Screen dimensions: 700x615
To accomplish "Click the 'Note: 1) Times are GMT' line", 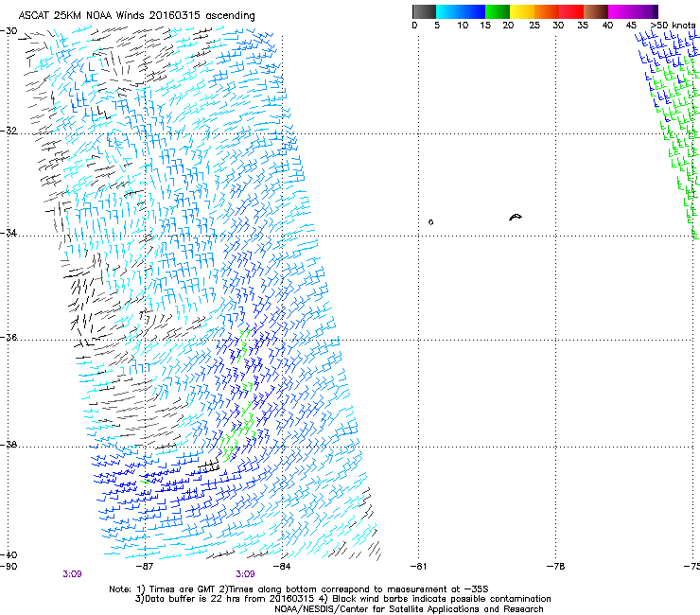I will (x=299, y=589).
